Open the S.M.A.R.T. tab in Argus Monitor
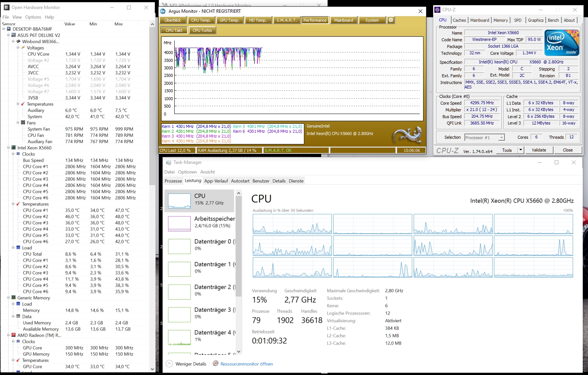The image size is (588, 375). point(287,20)
